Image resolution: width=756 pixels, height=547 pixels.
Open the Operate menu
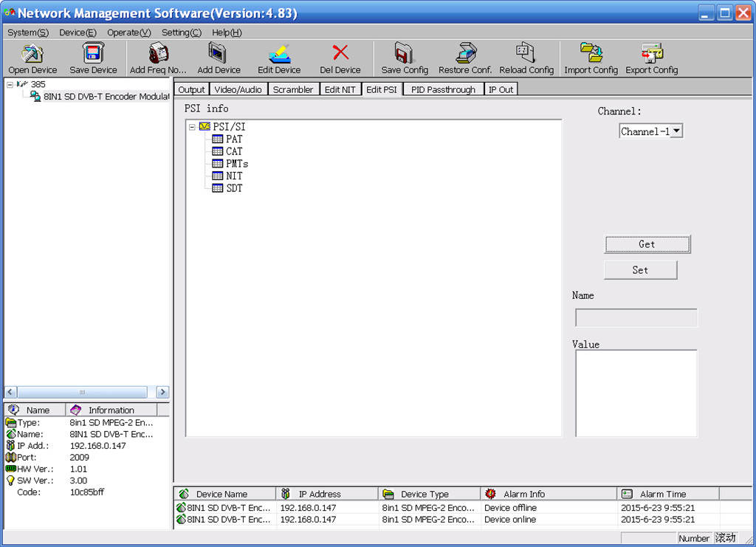point(128,32)
